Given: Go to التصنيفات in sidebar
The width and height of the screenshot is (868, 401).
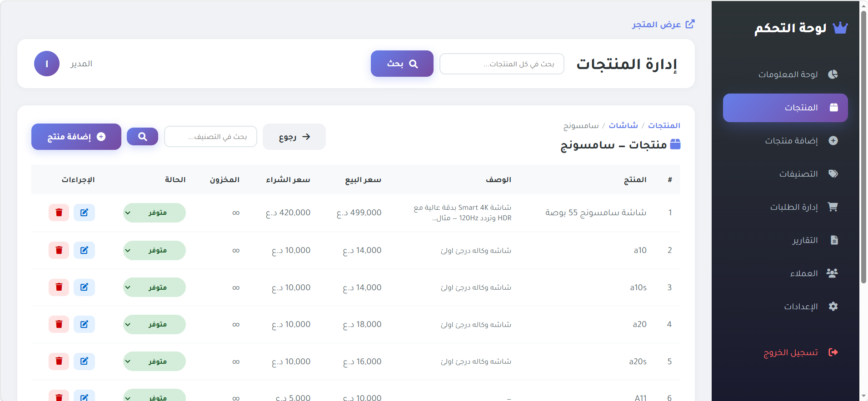Looking at the screenshot, I should click(785, 174).
